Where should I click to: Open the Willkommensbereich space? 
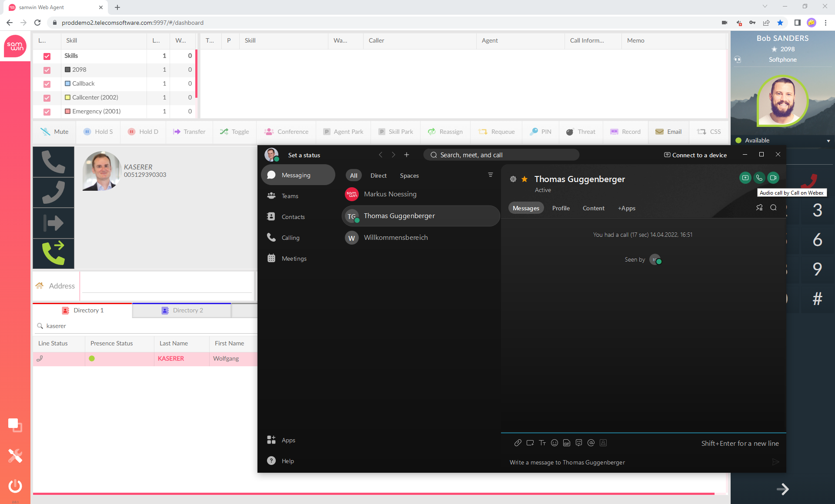coord(421,238)
